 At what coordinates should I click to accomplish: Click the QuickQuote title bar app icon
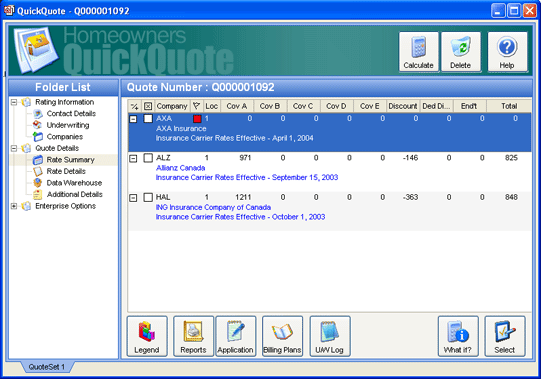(x=9, y=10)
